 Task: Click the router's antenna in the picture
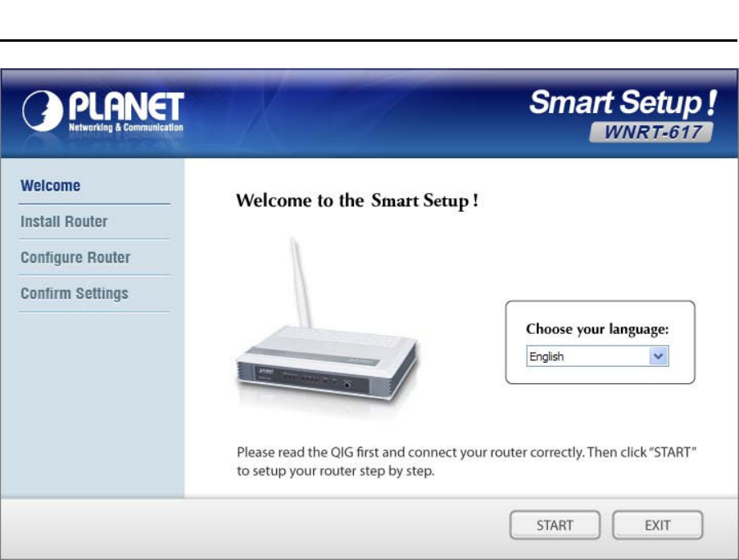300,282
